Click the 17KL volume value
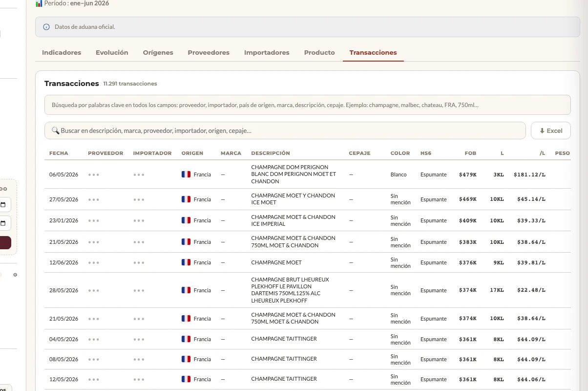588x391 pixels. tap(497, 290)
